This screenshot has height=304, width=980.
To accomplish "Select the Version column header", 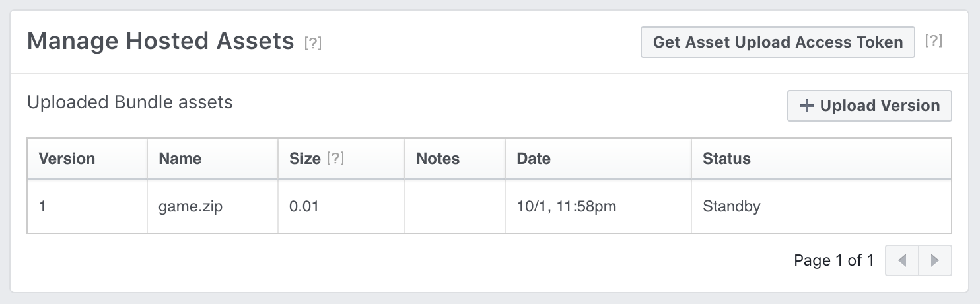I will tap(67, 159).
